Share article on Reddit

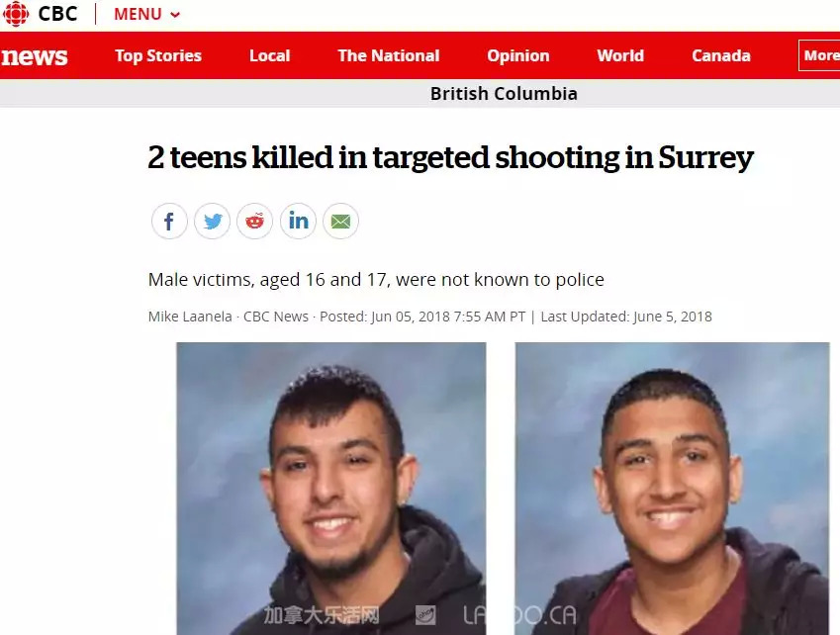tap(255, 222)
